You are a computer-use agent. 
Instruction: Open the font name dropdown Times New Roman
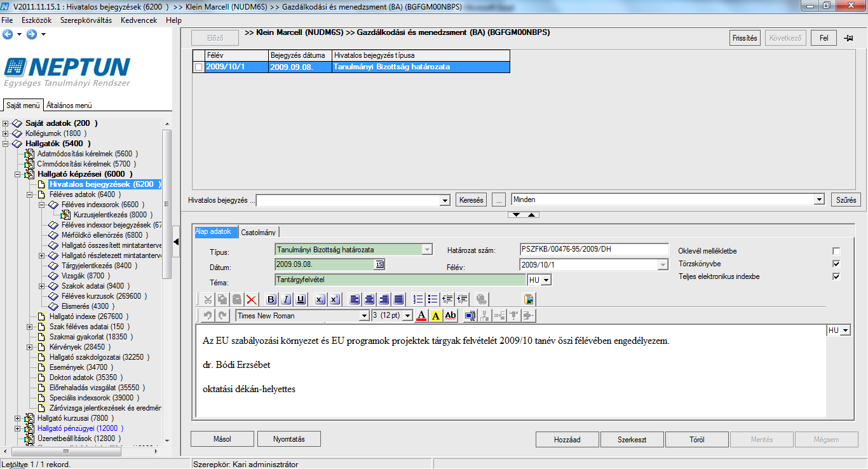[364, 316]
